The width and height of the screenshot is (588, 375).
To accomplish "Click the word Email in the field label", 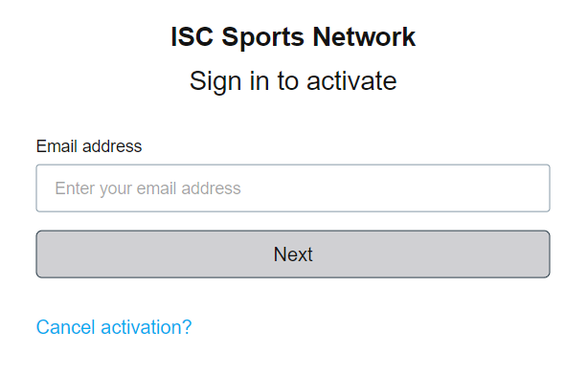I will [57, 146].
